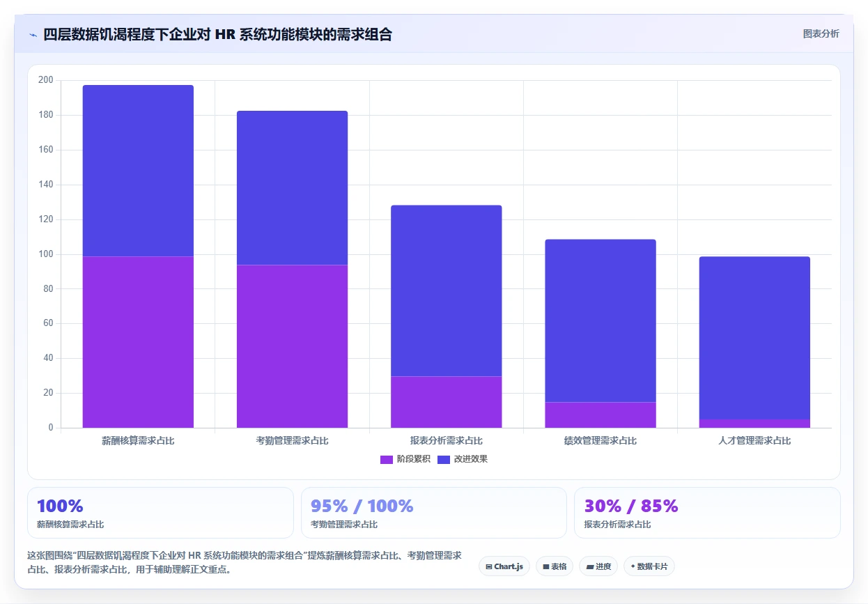Open the 100% data card
868x604 pixels.
(x=160, y=513)
